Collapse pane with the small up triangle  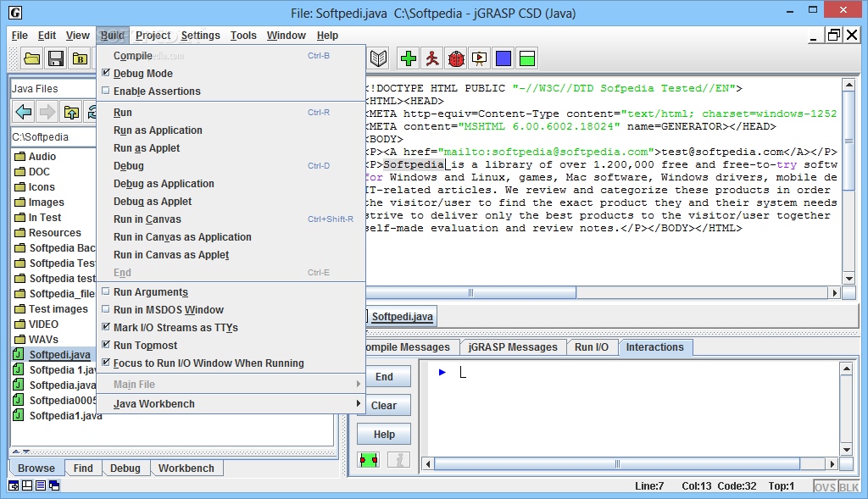pos(16,452)
